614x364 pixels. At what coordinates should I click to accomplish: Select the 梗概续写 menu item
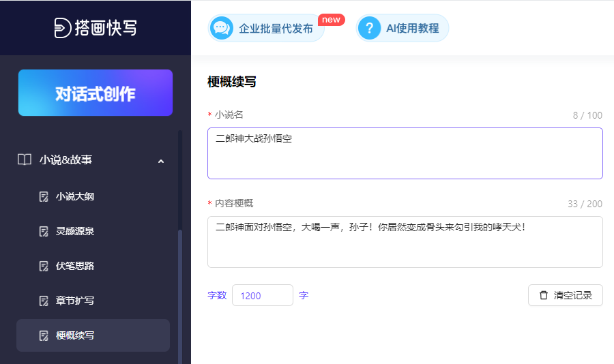pos(93,335)
